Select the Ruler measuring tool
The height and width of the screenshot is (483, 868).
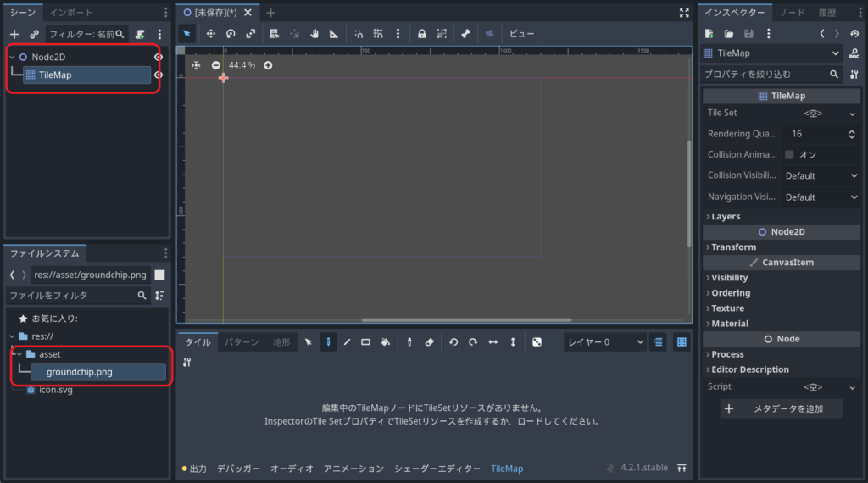pos(334,34)
